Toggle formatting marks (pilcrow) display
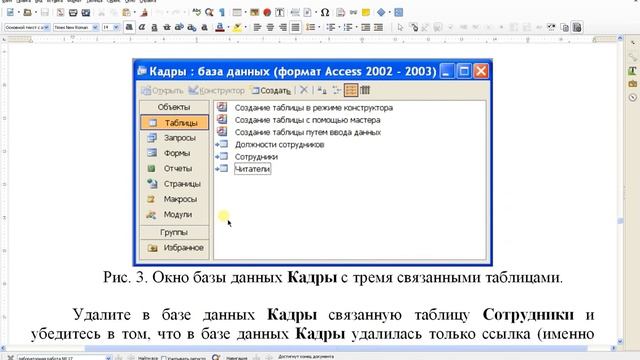The image size is (640, 360). pyautogui.click(x=222, y=13)
